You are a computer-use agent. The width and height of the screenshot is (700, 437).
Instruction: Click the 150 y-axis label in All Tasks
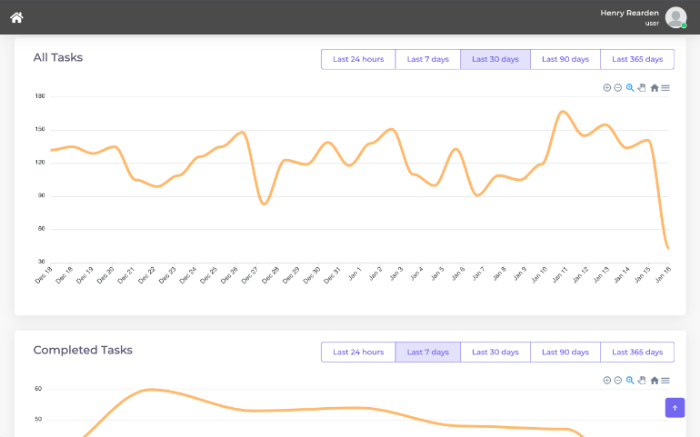coord(40,129)
